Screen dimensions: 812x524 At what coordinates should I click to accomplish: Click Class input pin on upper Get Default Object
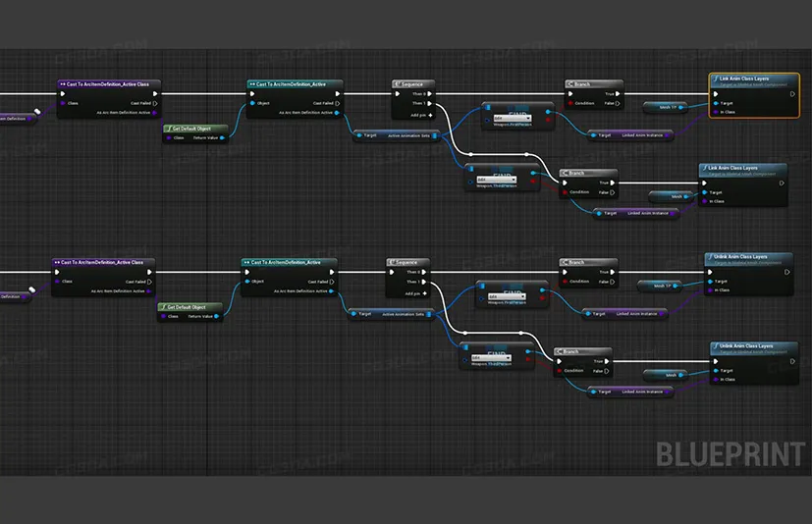(x=169, y=137)
